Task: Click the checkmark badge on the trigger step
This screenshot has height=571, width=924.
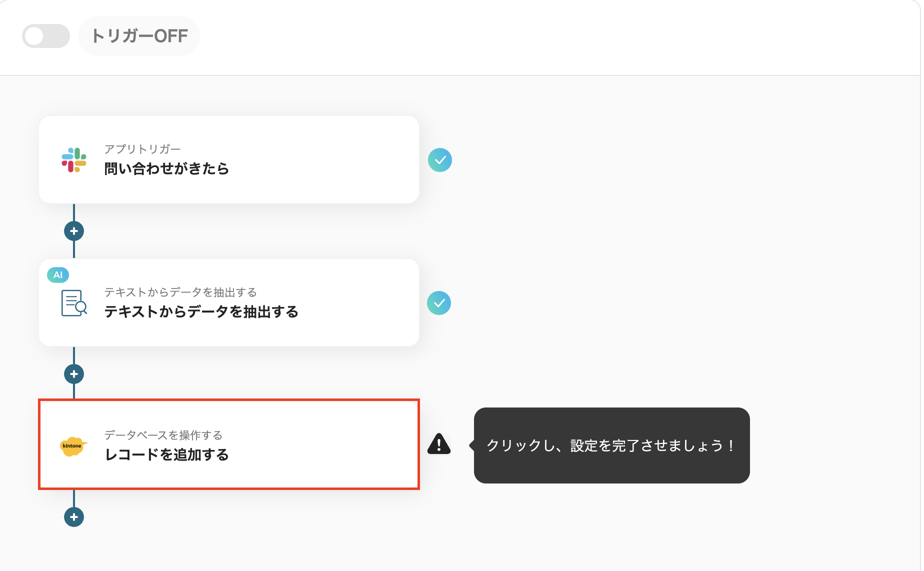Action: coord(440,160)
